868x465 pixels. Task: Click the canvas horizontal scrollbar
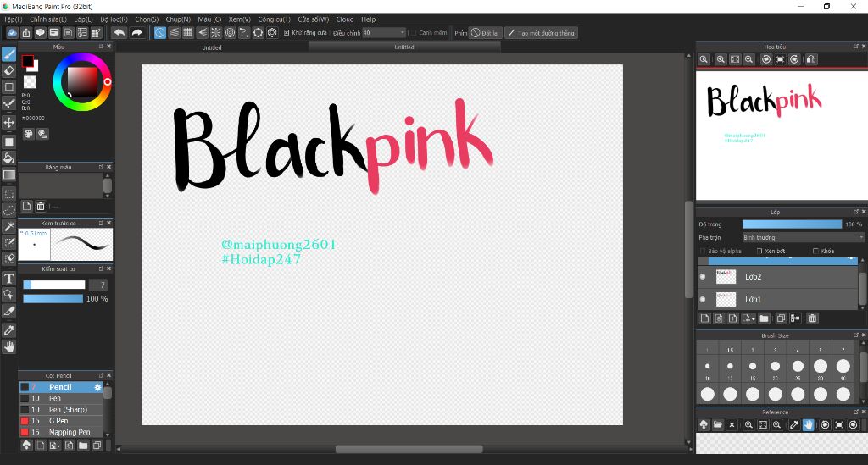point(409,449)
